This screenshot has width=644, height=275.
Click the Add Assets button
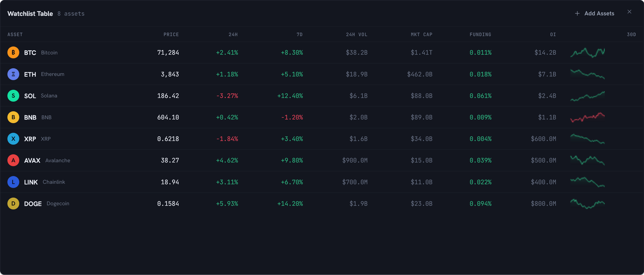pyautogui.click(x=594, y=14)
